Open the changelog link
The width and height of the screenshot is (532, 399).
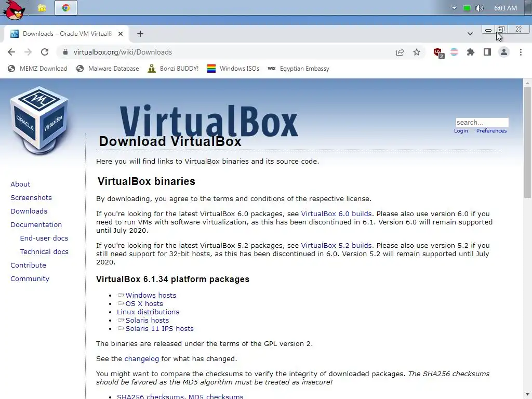point(141,358)
